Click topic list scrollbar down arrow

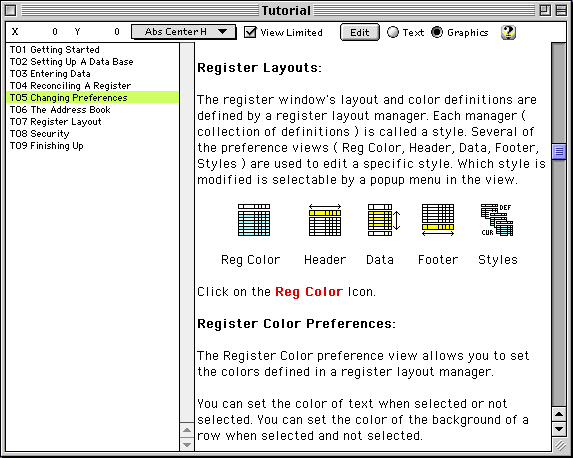[x=187, y=444]
